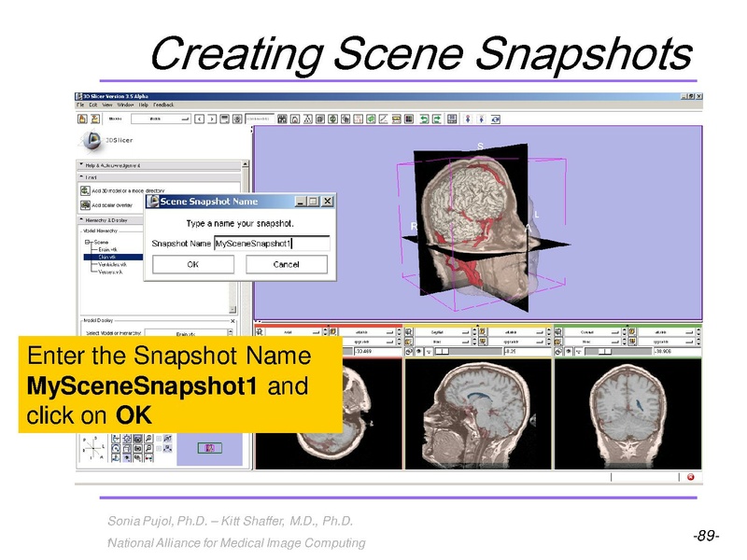Click the Save Scene toolbar icon
The height and width of the screenshot is (560, 747).
point(95,119)
